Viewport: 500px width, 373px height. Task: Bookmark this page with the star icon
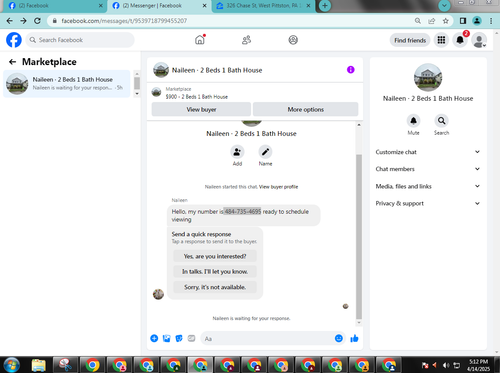point(446,21)
